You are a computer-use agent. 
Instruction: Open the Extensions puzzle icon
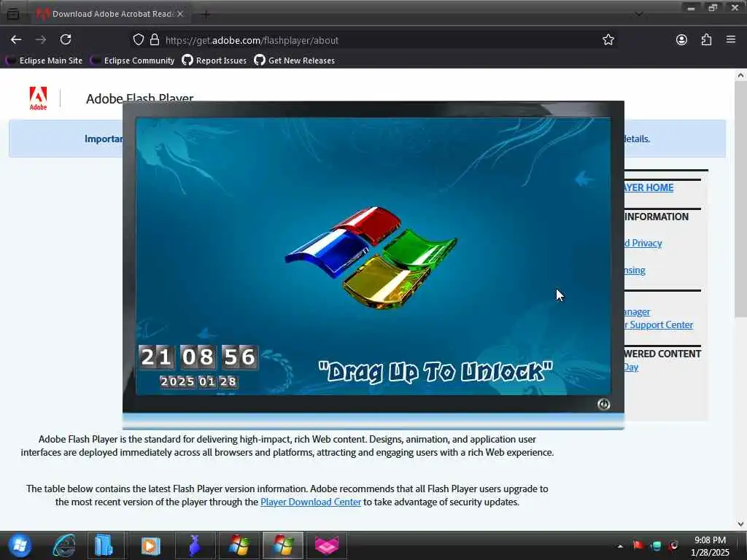706,39
